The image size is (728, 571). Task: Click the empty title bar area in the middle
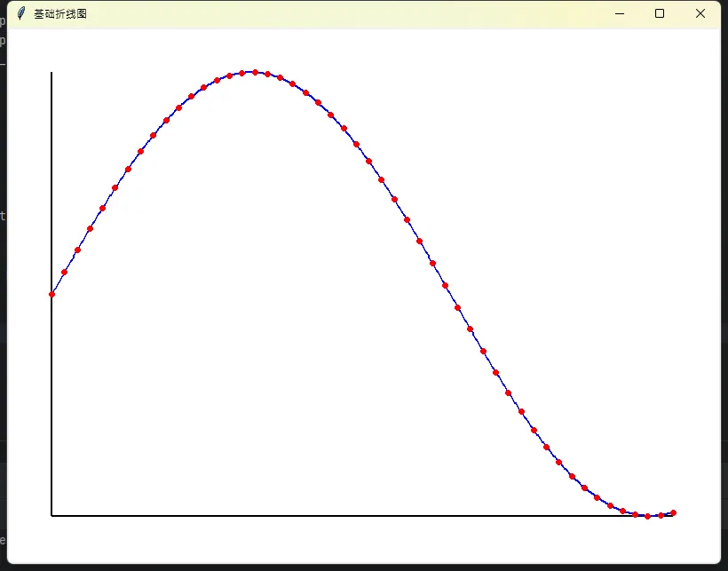pos(355,14)
